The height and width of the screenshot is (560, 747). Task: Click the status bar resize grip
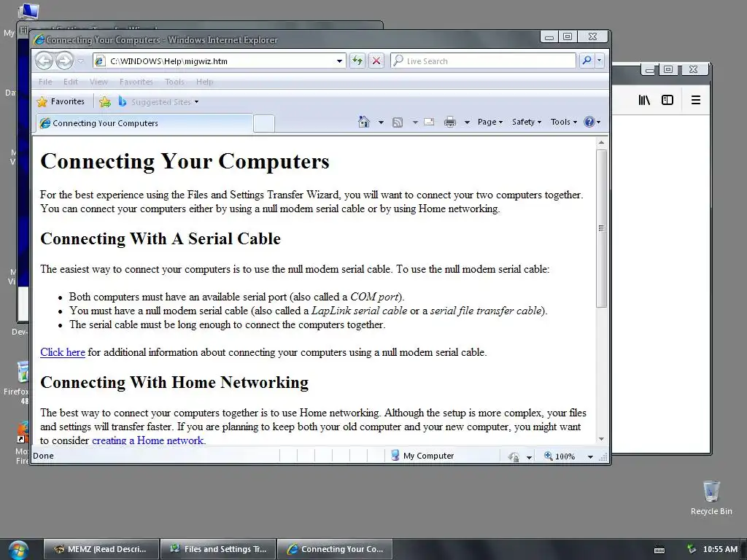(x=603, y=458)
